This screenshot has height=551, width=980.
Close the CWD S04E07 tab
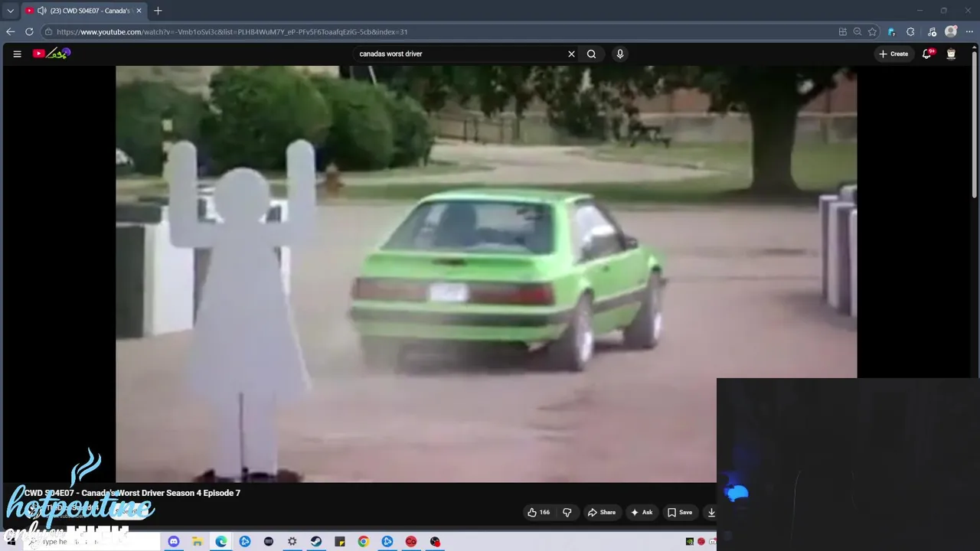[x=139, y=11]
